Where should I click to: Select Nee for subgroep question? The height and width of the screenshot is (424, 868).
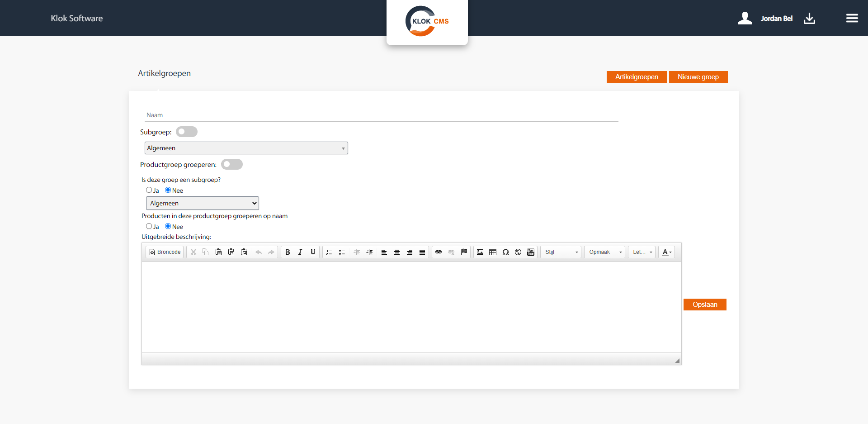tap(168, 190)
